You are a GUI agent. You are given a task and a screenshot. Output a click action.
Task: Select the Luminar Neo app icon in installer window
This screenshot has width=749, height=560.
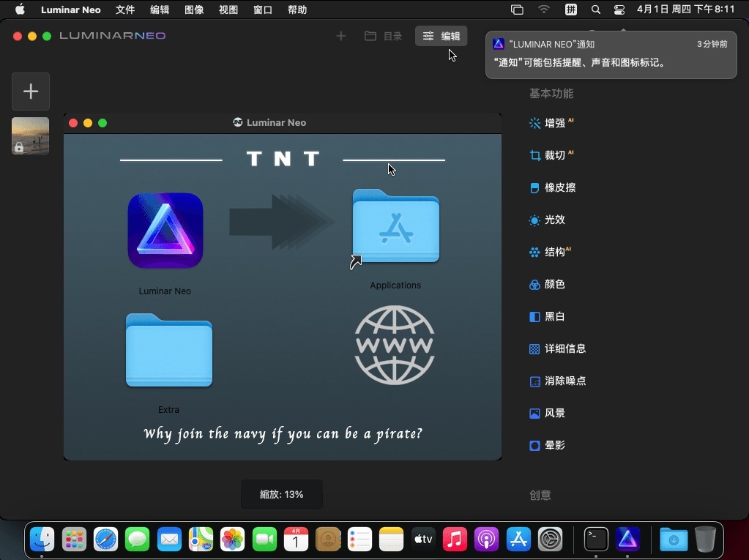click(x=165, y=230)
